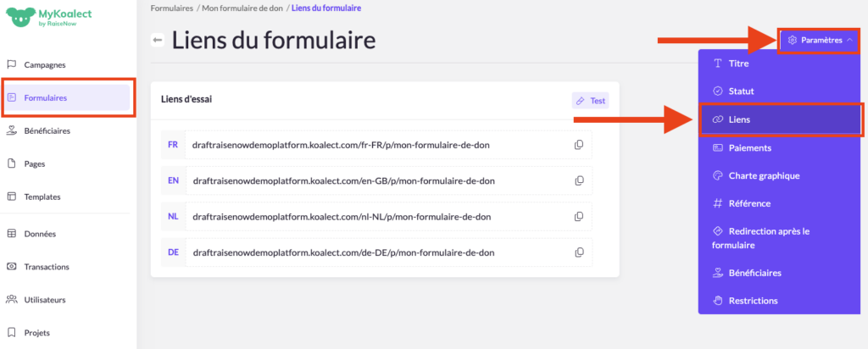
Task: Click the Test button
Action: click(x=590, y=100)
